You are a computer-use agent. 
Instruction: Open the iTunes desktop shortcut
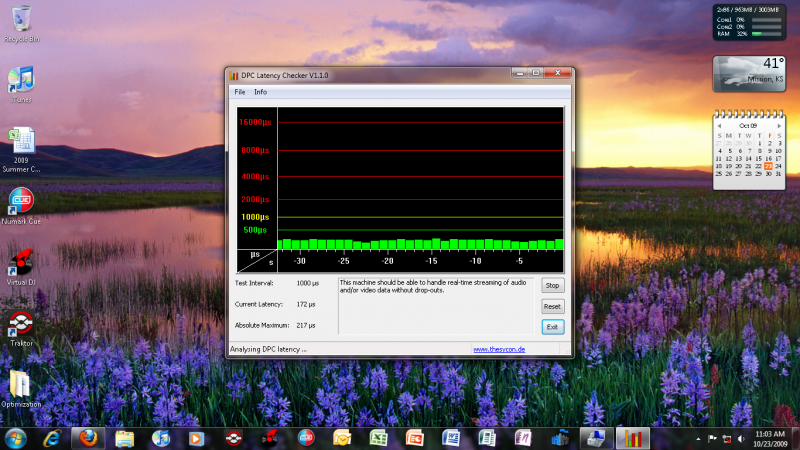[x=21, y=82]
